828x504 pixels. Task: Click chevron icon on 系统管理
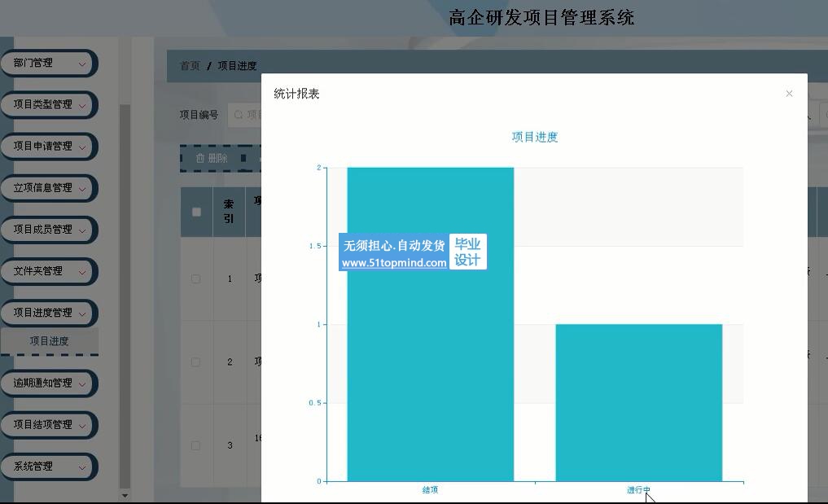82,467
